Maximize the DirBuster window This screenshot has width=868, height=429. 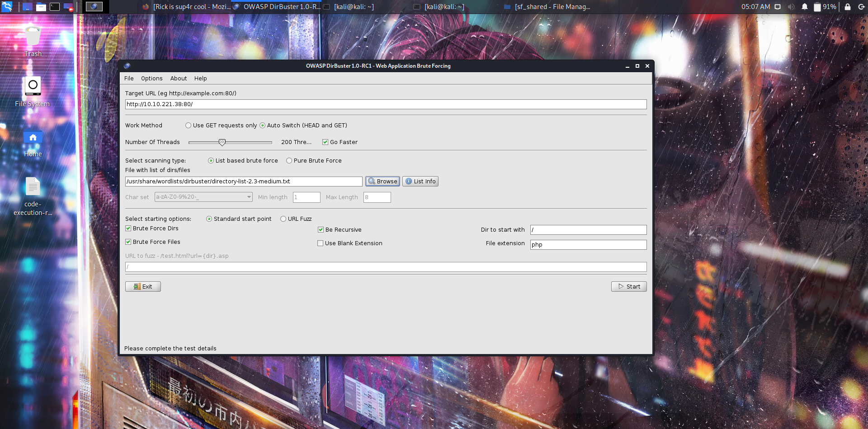(x=637, y=66)
